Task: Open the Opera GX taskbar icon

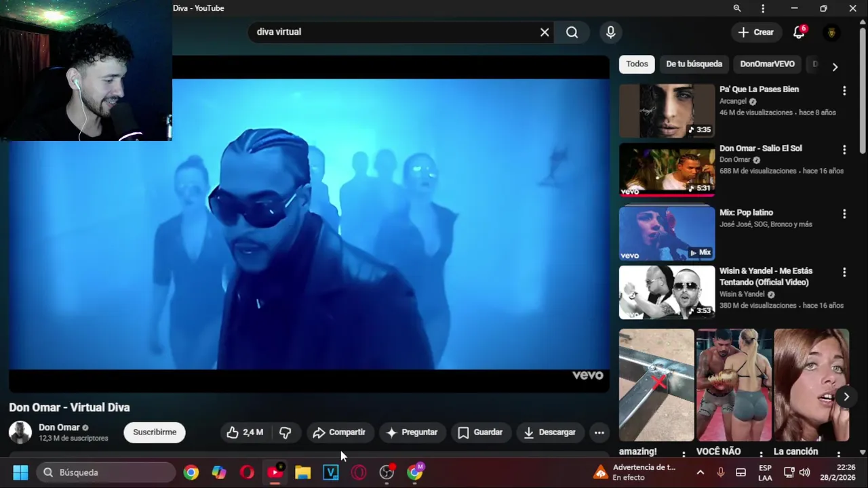Action: (x=359, y=472)
